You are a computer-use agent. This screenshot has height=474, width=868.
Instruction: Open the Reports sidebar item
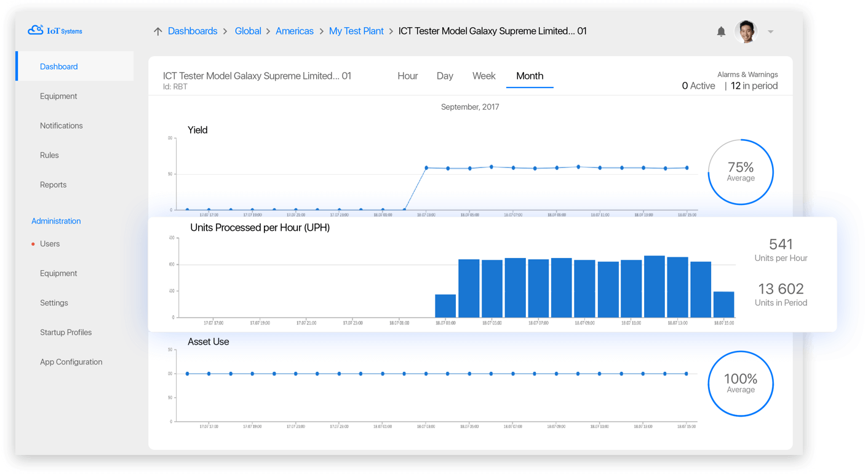click(x=53, y=185)
